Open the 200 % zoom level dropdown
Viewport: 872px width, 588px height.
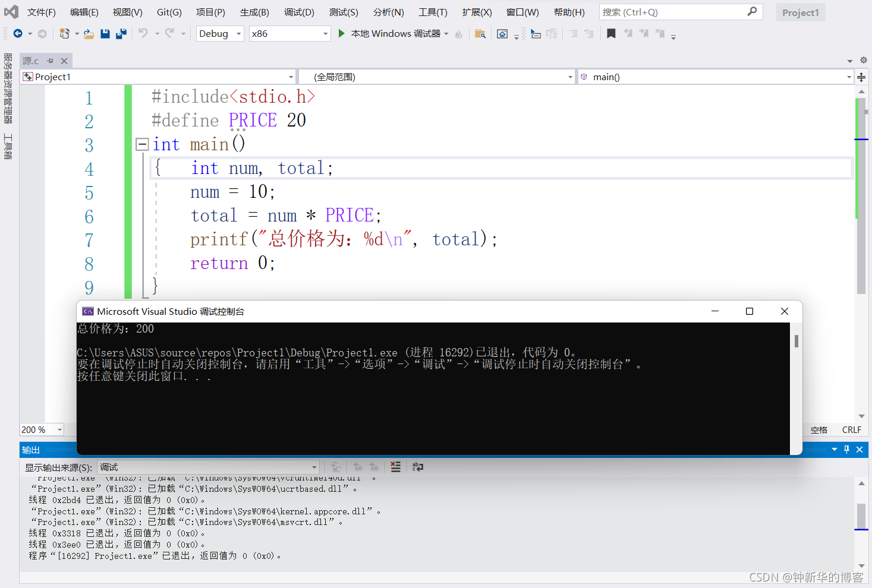pyautogui.click(x=42, y=429)
